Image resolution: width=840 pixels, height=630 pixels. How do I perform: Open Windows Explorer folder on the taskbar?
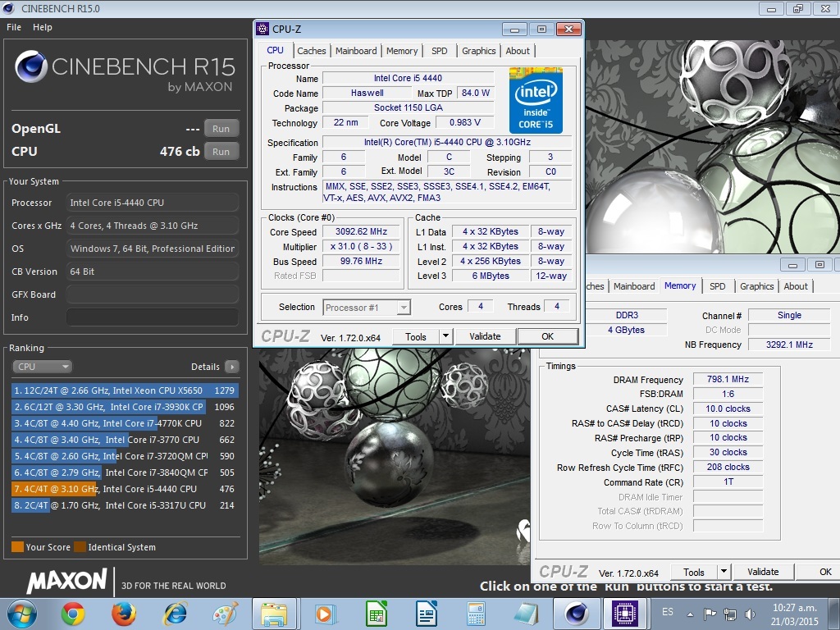pyautogui.click(x=274, y=614)
